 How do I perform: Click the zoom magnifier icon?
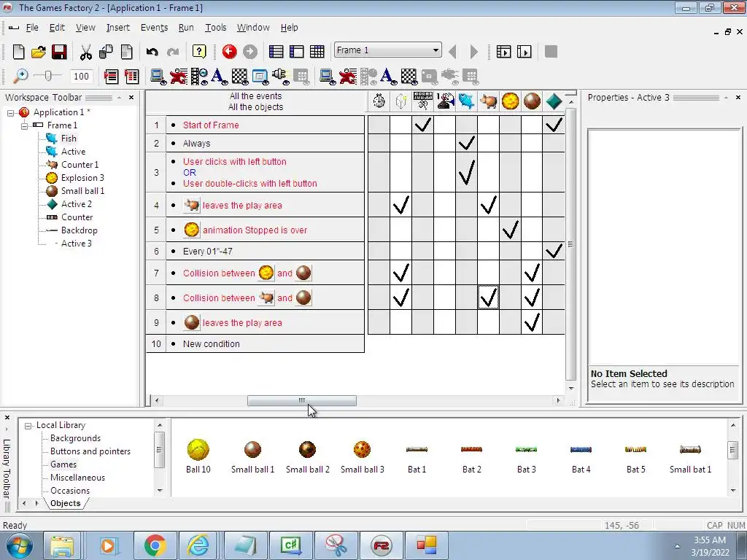click(x=20, y=76)
